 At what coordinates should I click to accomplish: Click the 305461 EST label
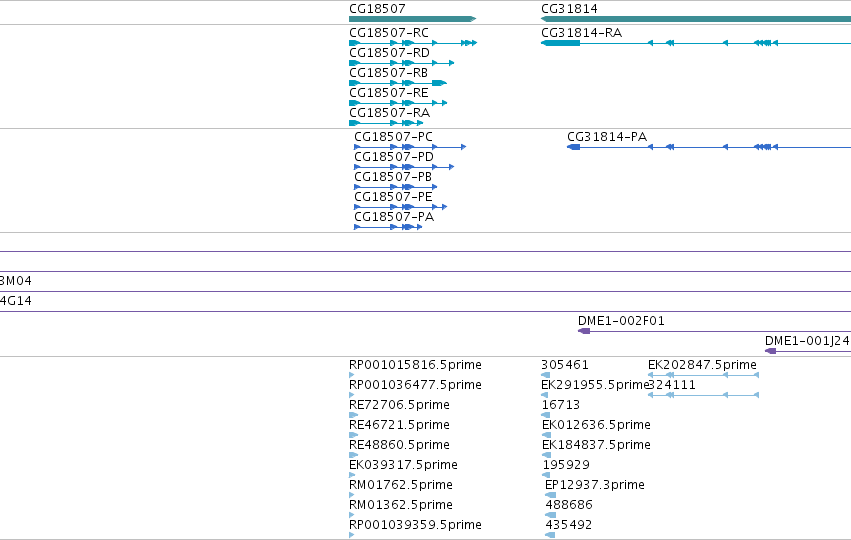pyautogui.click(x=565, y=365)
